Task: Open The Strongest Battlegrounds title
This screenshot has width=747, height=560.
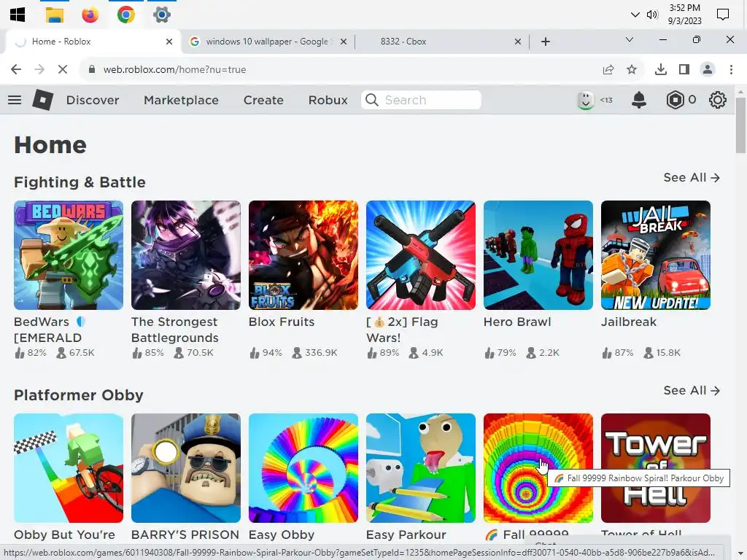Action: [175, 330]
